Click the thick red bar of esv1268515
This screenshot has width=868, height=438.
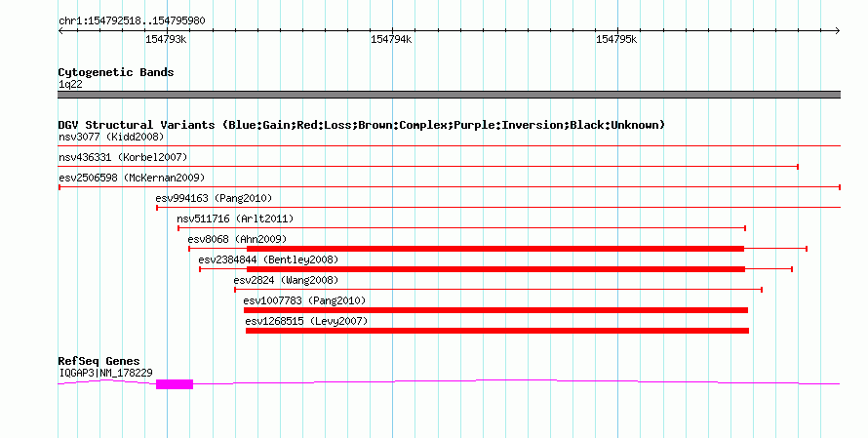click(497, 331)
